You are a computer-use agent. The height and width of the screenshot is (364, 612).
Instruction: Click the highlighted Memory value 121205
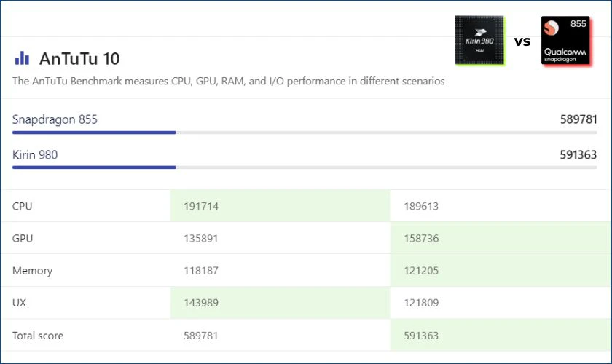[x=421, y=271]
